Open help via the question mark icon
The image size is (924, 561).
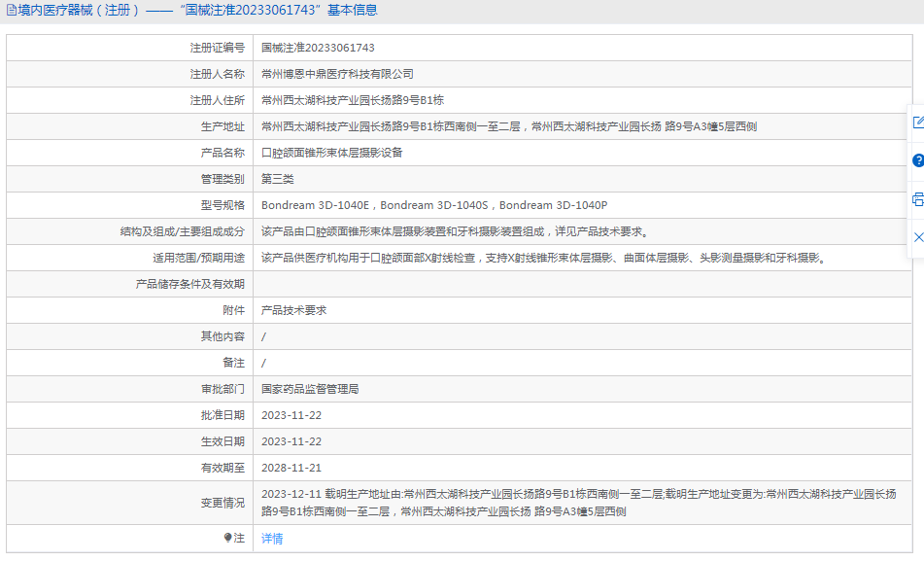(918, 160)
